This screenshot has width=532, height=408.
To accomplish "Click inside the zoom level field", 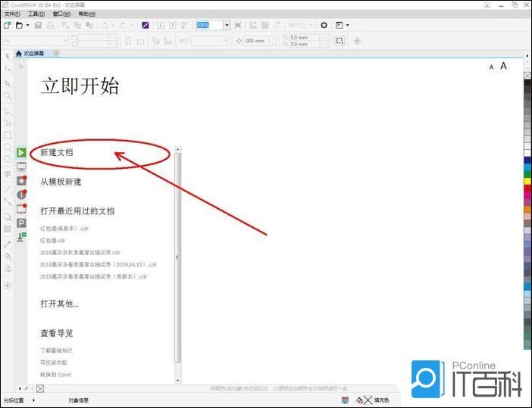I will point(208,25).
